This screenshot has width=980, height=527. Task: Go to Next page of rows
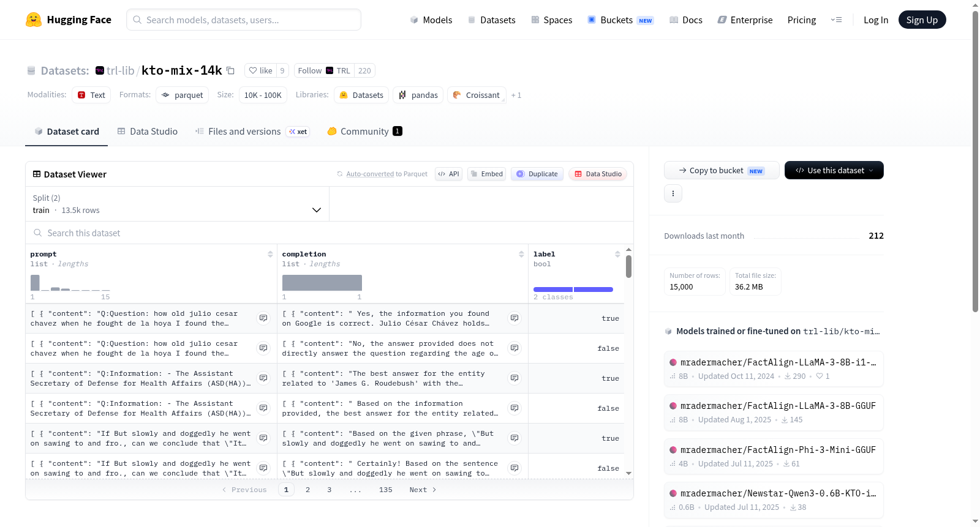coord(423,490)
